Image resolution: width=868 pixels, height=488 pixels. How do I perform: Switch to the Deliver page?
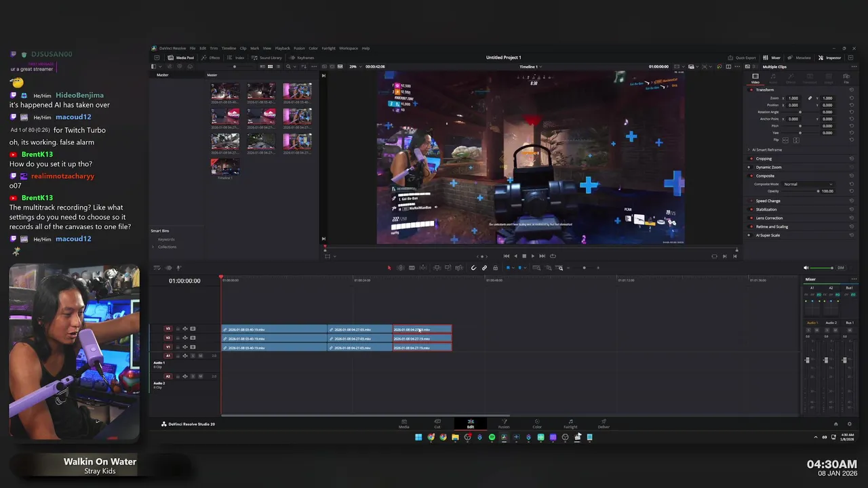tap(604, 424)
